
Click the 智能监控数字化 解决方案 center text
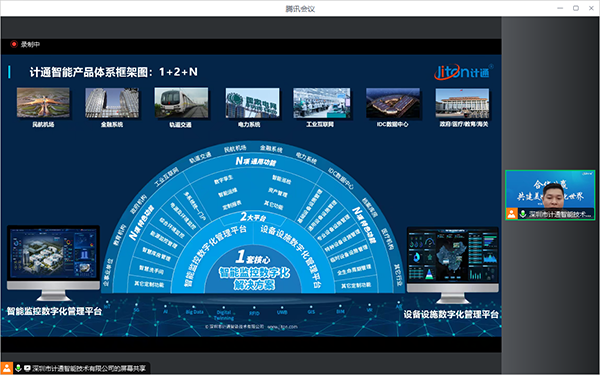254,279
